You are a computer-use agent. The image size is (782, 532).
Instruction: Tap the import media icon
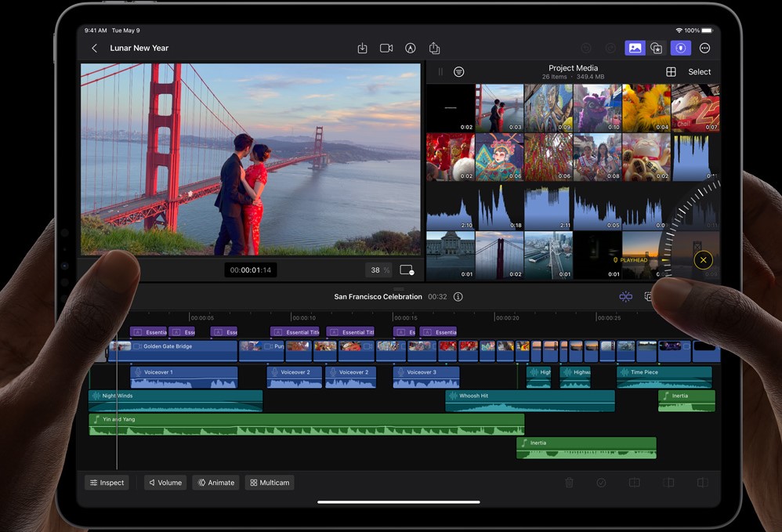[x=362, y=49]
